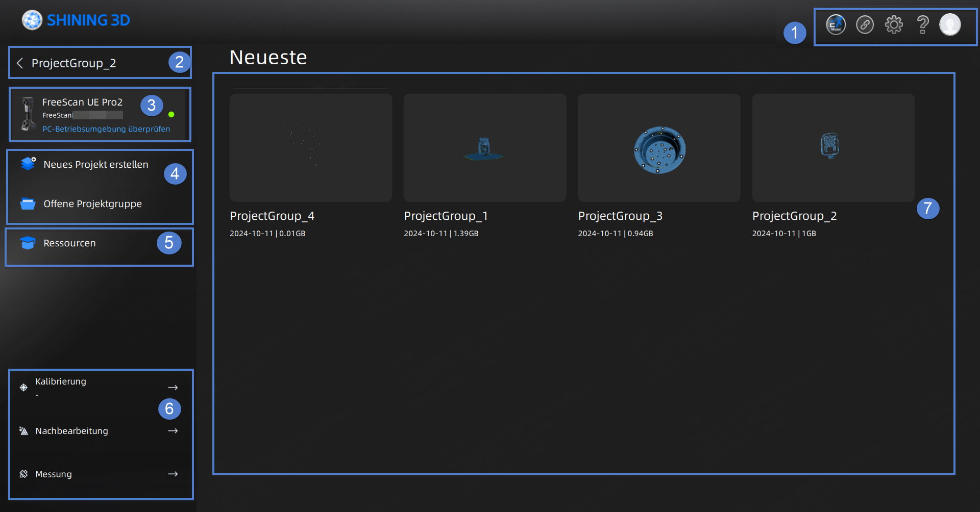Open the link sharing icon
The width and height of the screenshot is (980, 512).
click(865, 24)
